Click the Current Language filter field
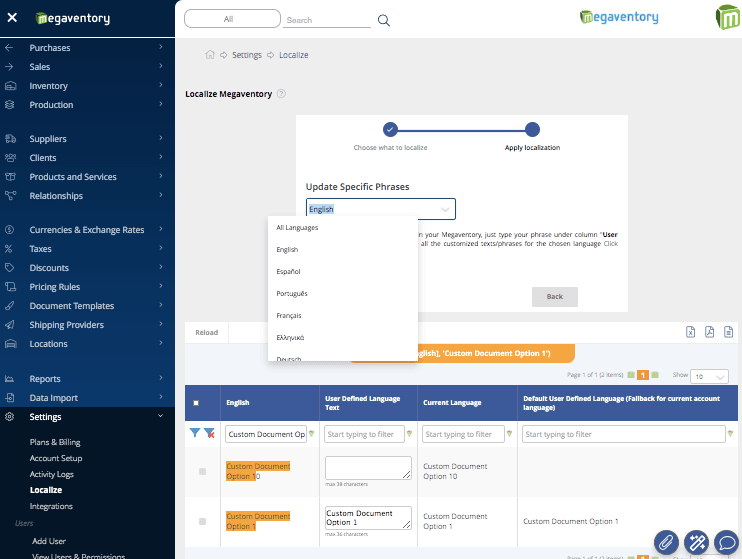Image resolution: width=742 pixels, height=559 pixels. point(462,434)
